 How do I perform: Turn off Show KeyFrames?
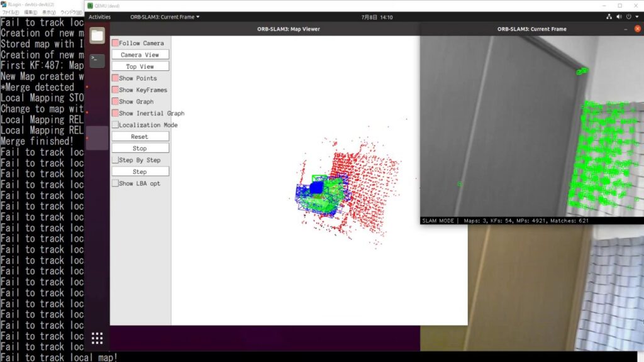[x=116, y=90]
